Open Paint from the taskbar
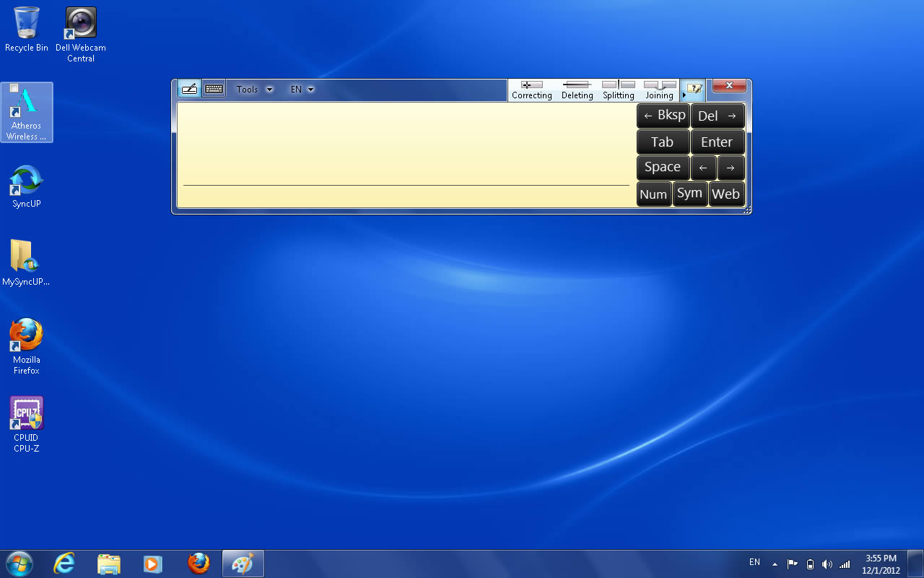This screenshot has height=578, width=924. coord(243,564)
